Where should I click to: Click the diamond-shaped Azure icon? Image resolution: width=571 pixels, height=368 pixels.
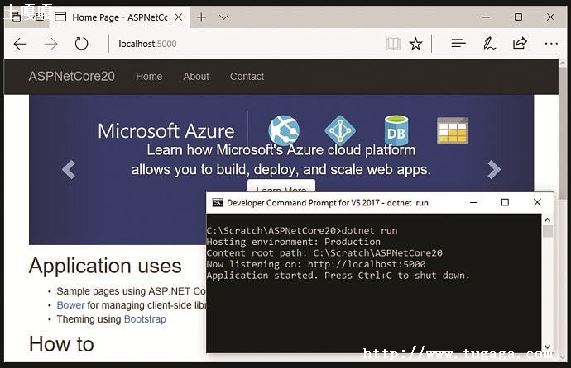pyautogui.click(x=340, y=130)
